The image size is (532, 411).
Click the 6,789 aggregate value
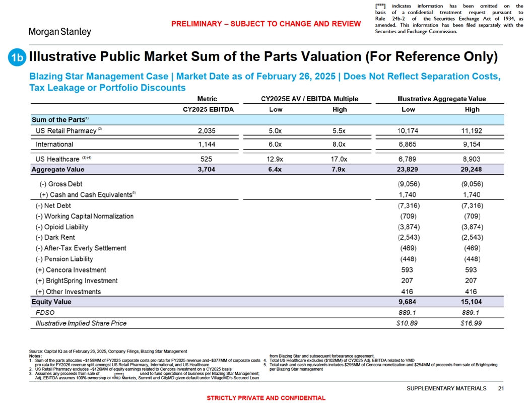[x=408, y=159]
